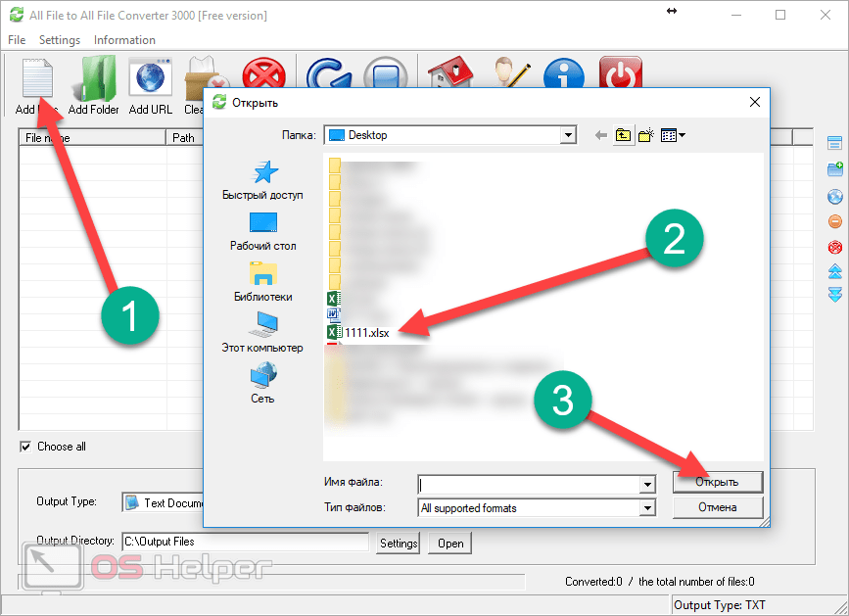Click the red crossed-circle remove icon in toolbar

(263, 72)
